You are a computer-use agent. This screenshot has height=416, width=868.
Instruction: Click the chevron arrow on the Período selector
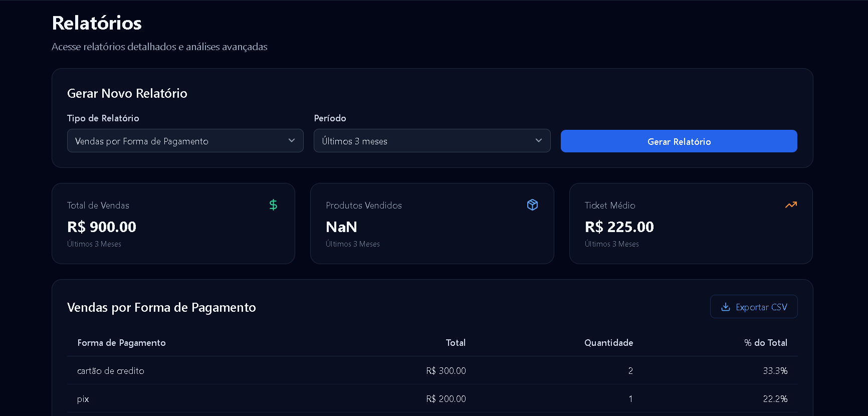click(x=539, y=140)
